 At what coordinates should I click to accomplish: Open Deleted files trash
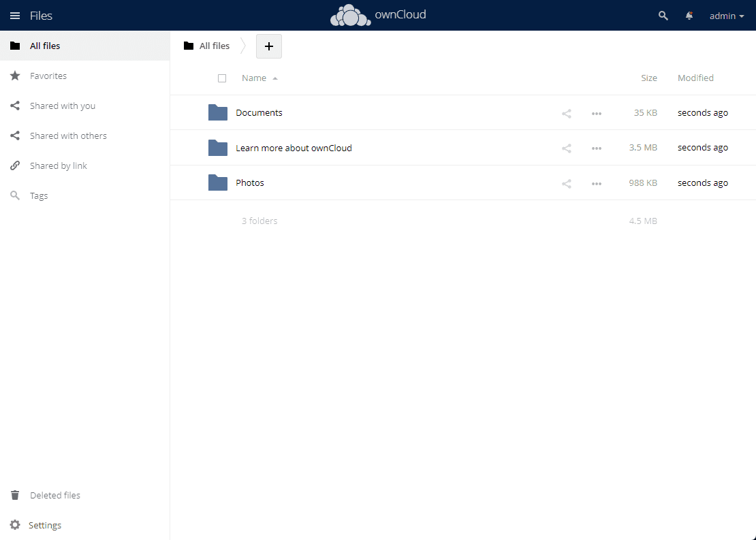pos(85,495)
